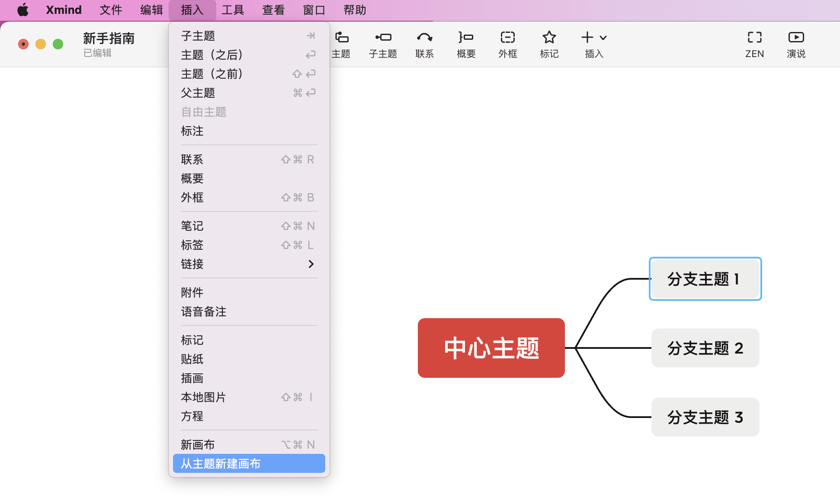The height and width of the screenshot is (504, 840).
Task: Add a boundary with the 外框 toolbar icon
Action: pyautogui.click(x=507, y=43)
